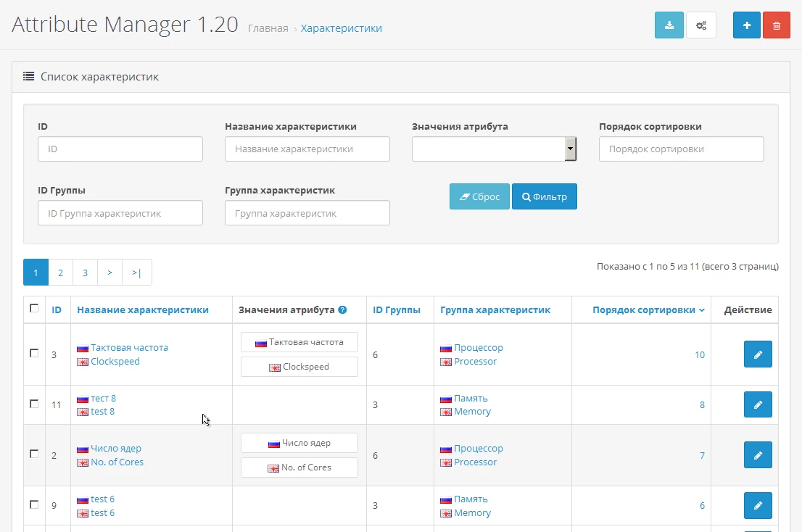Sort by Название характеристики column header
The width and height of the screenshot is (802, 532).
point(143,309)
